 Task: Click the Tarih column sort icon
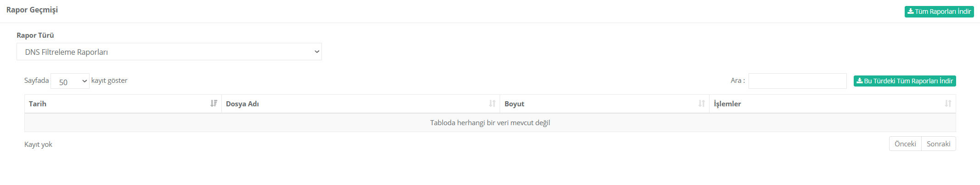(x=214, y=104)
